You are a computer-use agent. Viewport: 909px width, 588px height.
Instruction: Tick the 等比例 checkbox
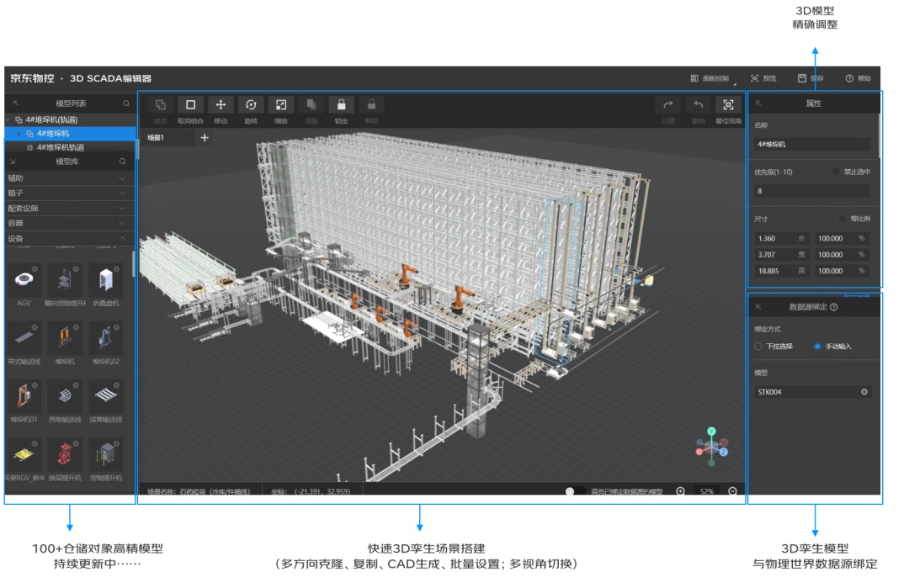pos(843,219)
